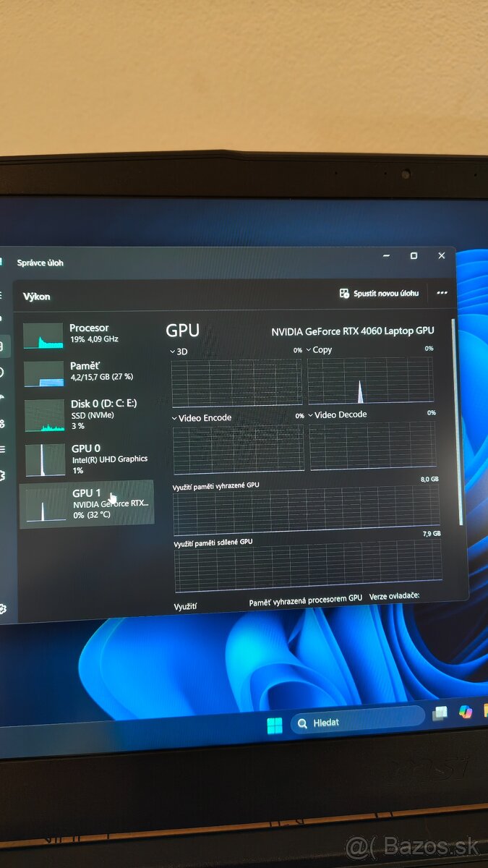Minimize the Správce úloh window
The width and height of the screenshot is (488, 868).
point(387,256)
